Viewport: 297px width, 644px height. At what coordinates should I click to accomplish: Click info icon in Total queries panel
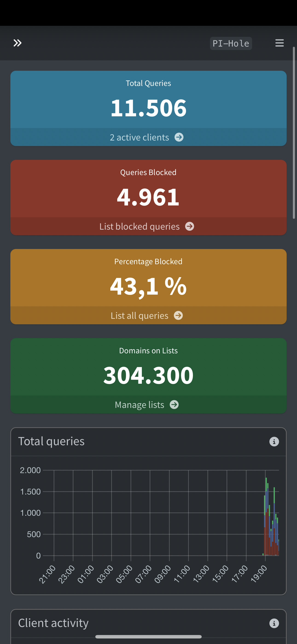[274, 442]
